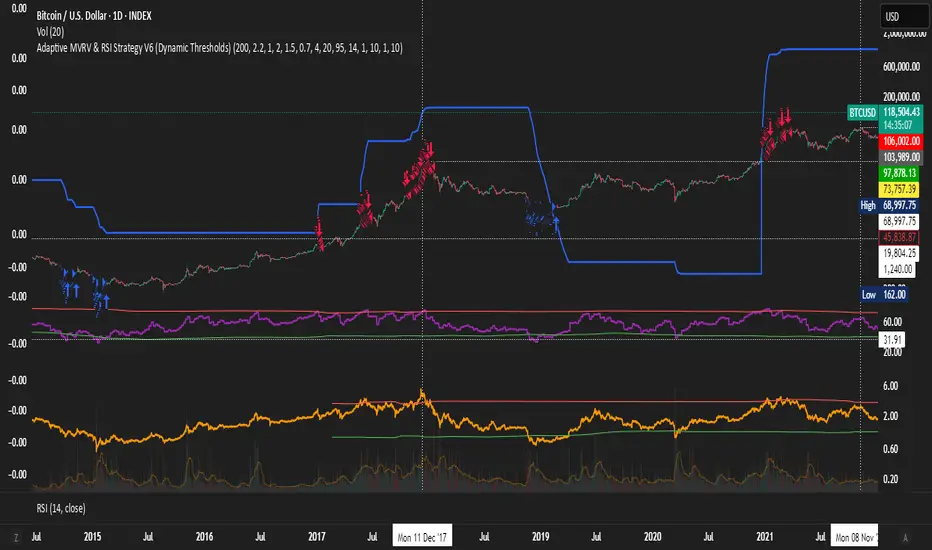Click the Low 162.00 label
This screenshot has width=932, height=550.
coord(884,294)
